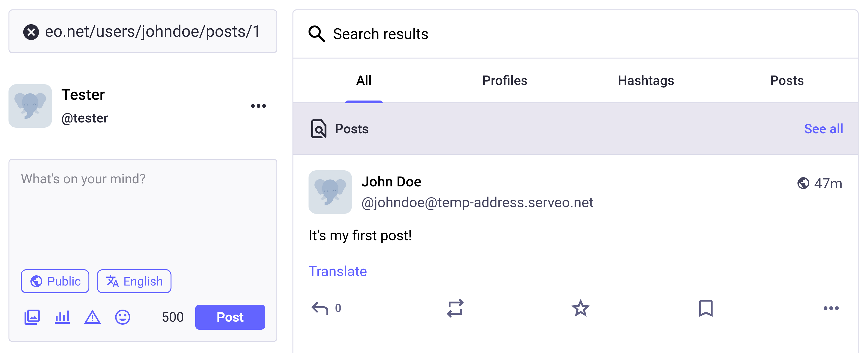This screenshot has height=353, width=868.
Task: Open the English language dropdown
Action: coord(134,281)
